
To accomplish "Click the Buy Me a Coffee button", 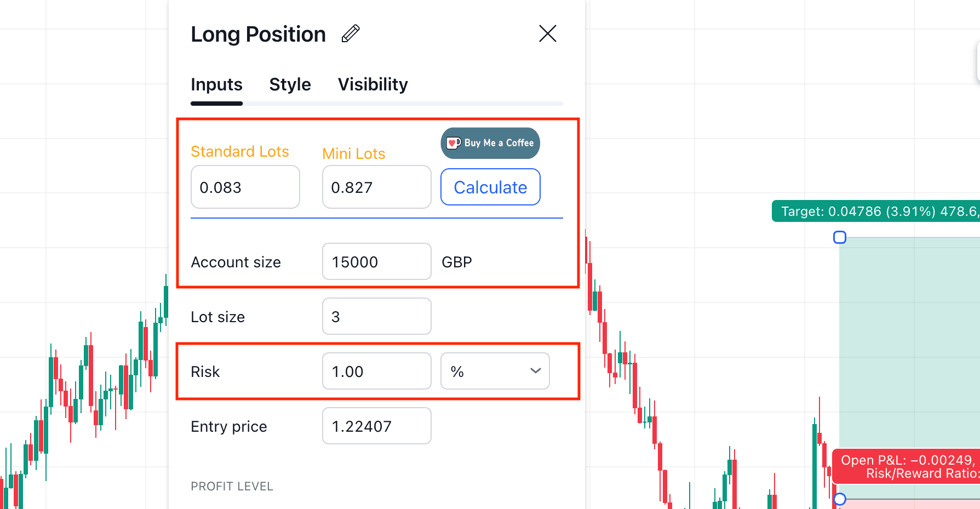I will click(490, 142).
